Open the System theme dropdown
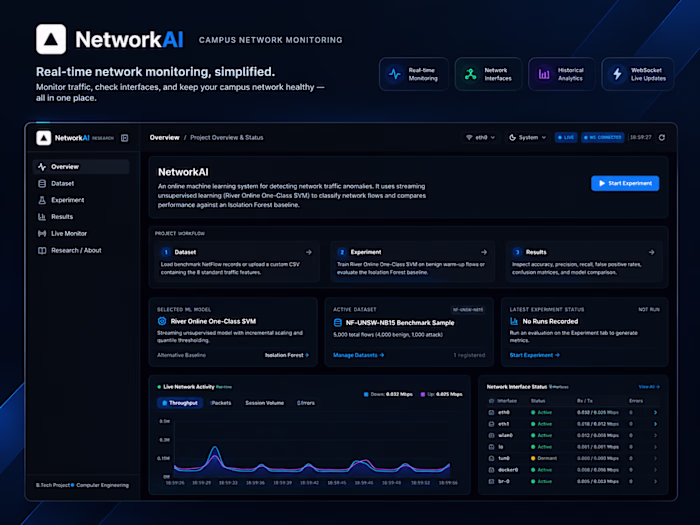Viewport: 700px width, 525px height. [528, 138]
